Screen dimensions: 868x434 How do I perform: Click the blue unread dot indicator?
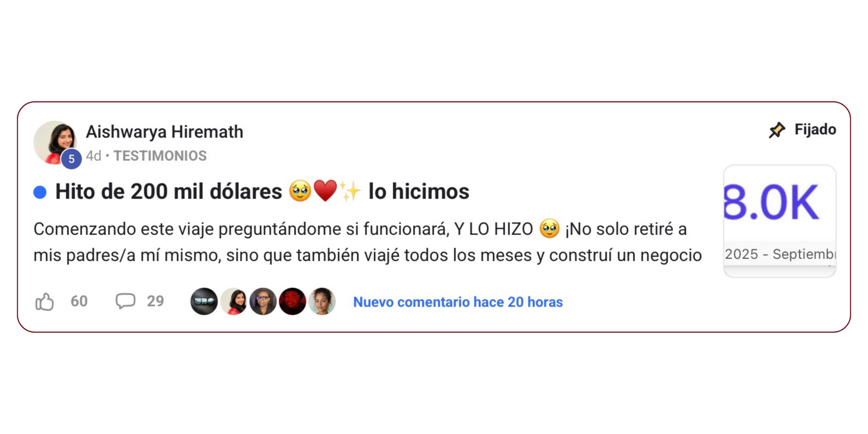(40, 192)
